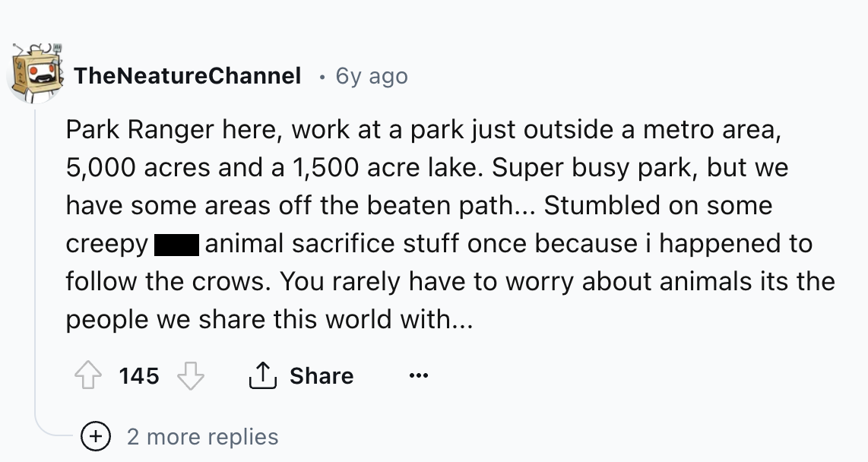Click the blacked-out redacted word
Viewport: 868px width, 462px height.
176,245
